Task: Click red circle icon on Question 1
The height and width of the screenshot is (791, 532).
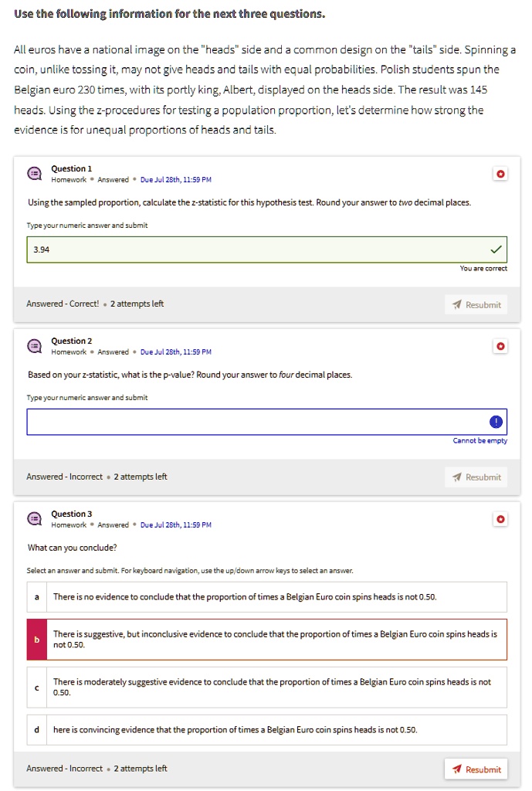Action: pyautogui.click(x=500, y=175)
